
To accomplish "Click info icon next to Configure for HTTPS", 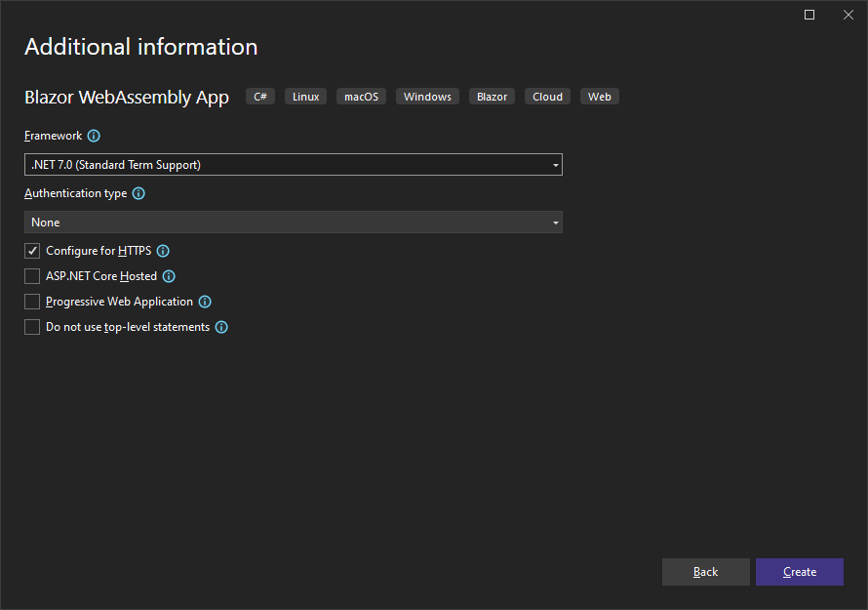I will coord(163,251).
